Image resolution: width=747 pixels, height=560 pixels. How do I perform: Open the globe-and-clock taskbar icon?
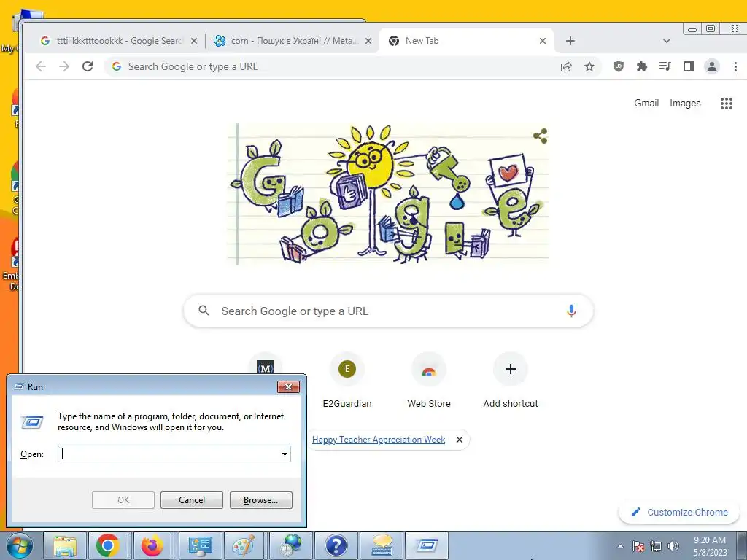coord(290,545)
